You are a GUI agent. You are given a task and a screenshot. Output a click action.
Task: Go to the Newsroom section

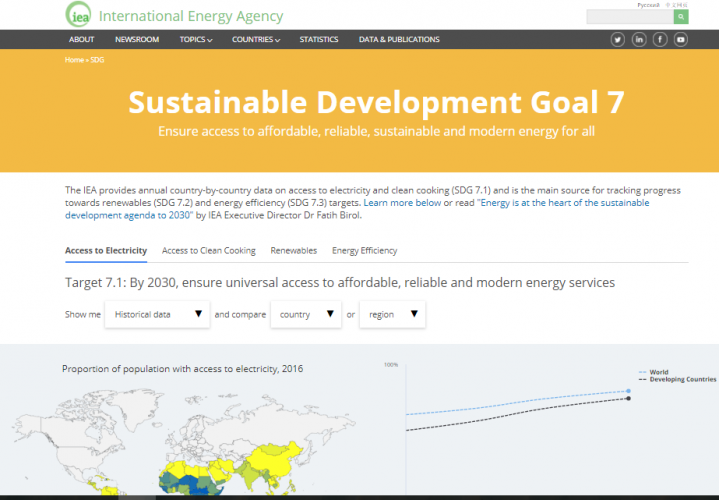[x=137, y=39]
